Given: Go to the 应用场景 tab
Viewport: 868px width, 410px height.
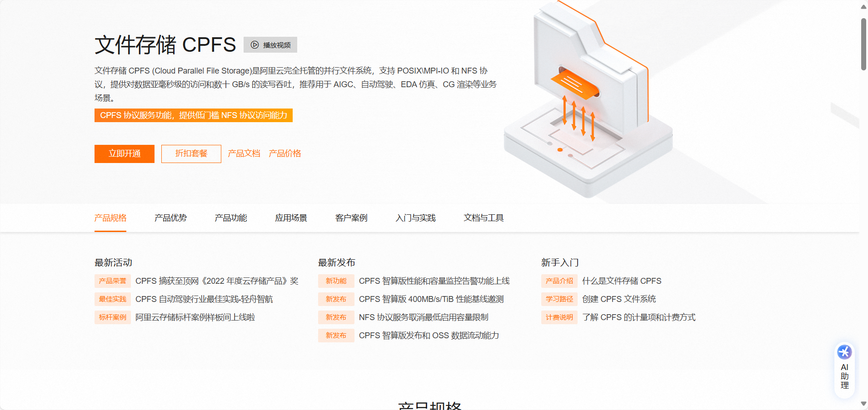Looking at the screenshot, I should coord(291,218).
